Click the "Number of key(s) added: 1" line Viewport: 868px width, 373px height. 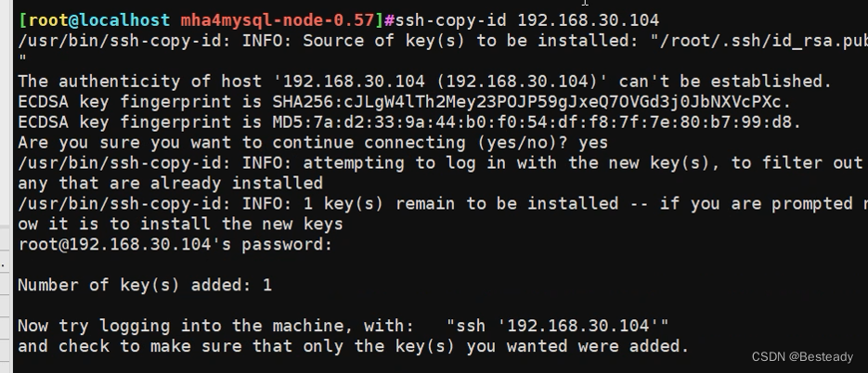coord(144,285)
